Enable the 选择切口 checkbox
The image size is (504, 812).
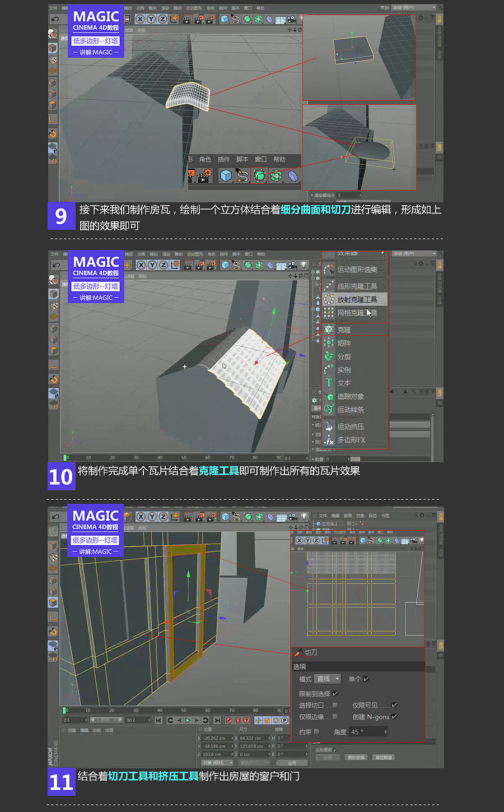point(335,706)
